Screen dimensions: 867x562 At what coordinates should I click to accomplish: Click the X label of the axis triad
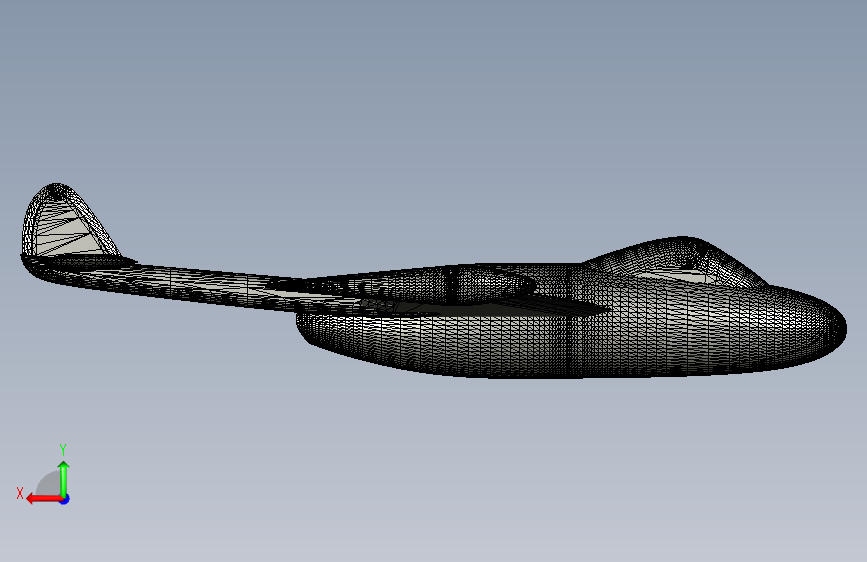[20, 493]
